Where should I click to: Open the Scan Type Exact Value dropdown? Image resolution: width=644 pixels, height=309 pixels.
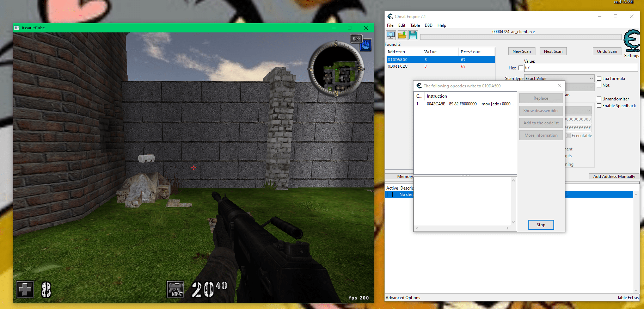[559, 79]
